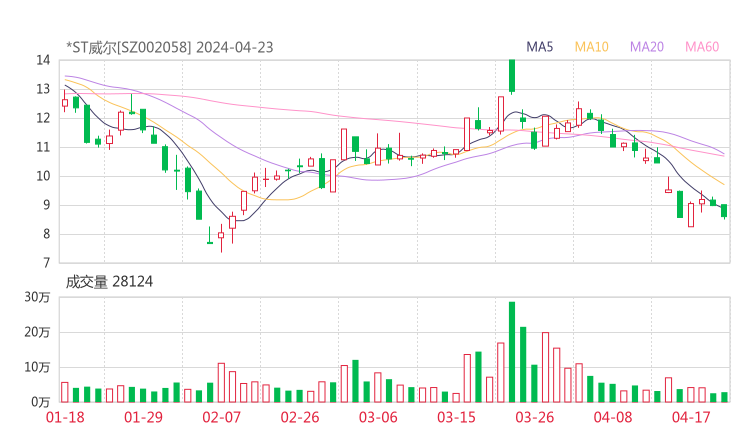Click the price axis label 12
This screenshot has height=440, width=740.
43,118
